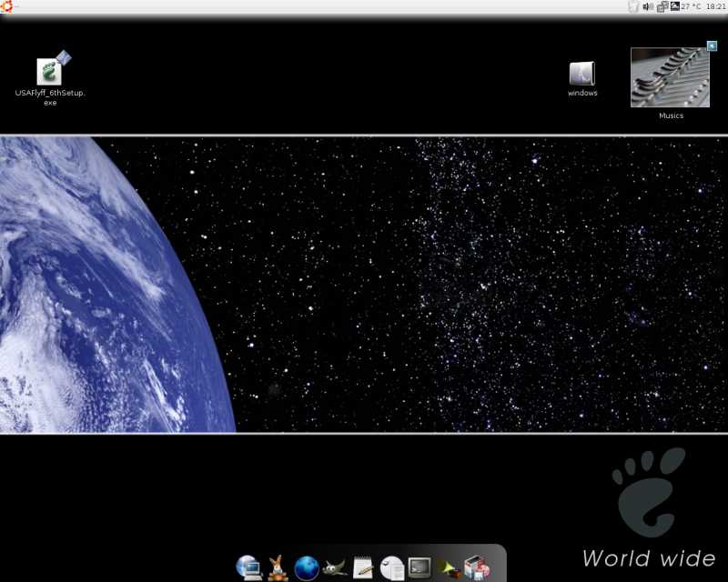Image resolution: width=728 pixels, height=582 pixels.
Task: Select the windows label under drive icon
Action: click(582, 93)
